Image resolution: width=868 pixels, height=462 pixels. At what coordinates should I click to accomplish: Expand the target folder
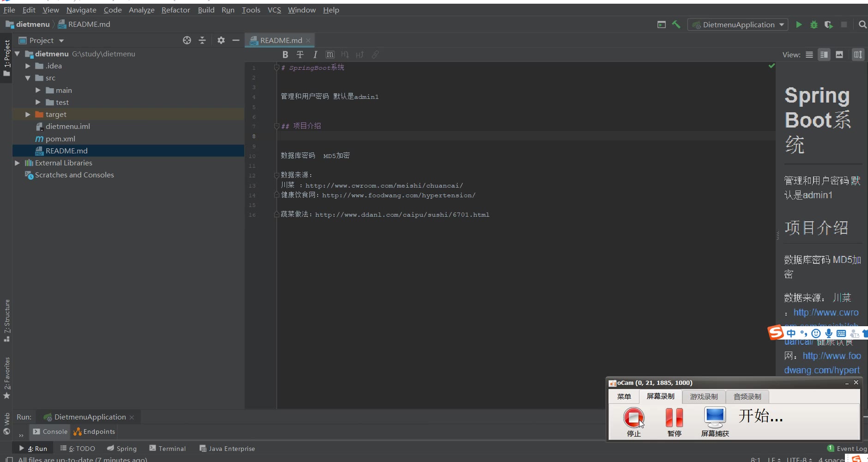point(28,114)
